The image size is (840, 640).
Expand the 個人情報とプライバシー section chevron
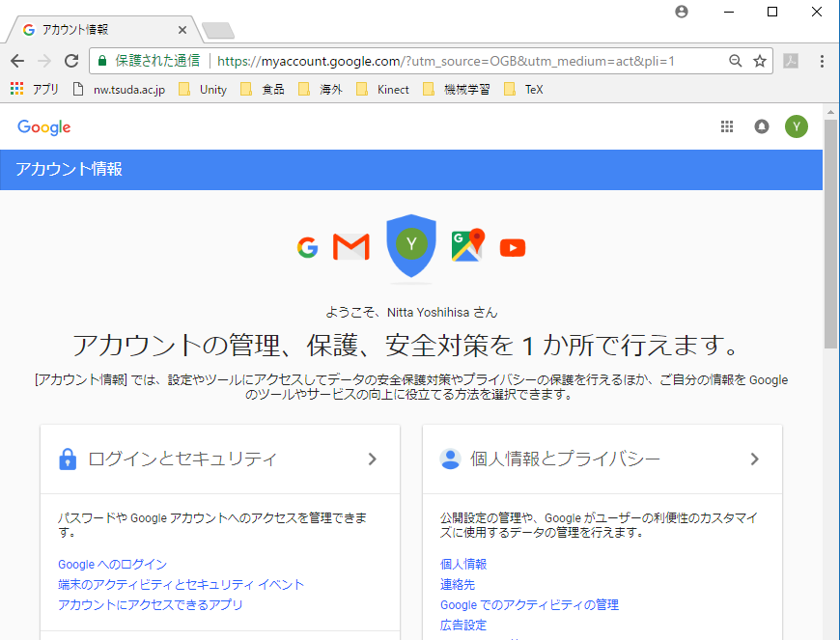click(754, 459)
